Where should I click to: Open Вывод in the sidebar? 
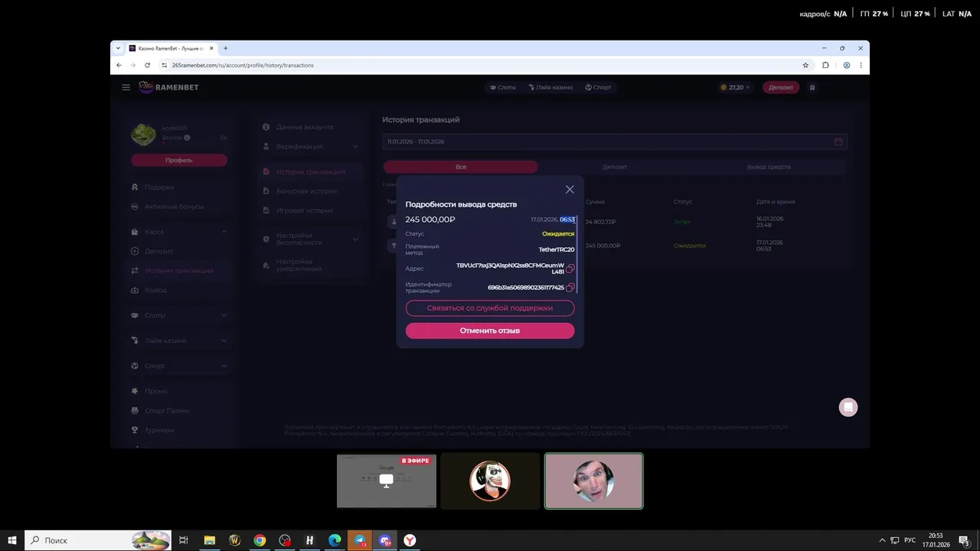point(155,290)
